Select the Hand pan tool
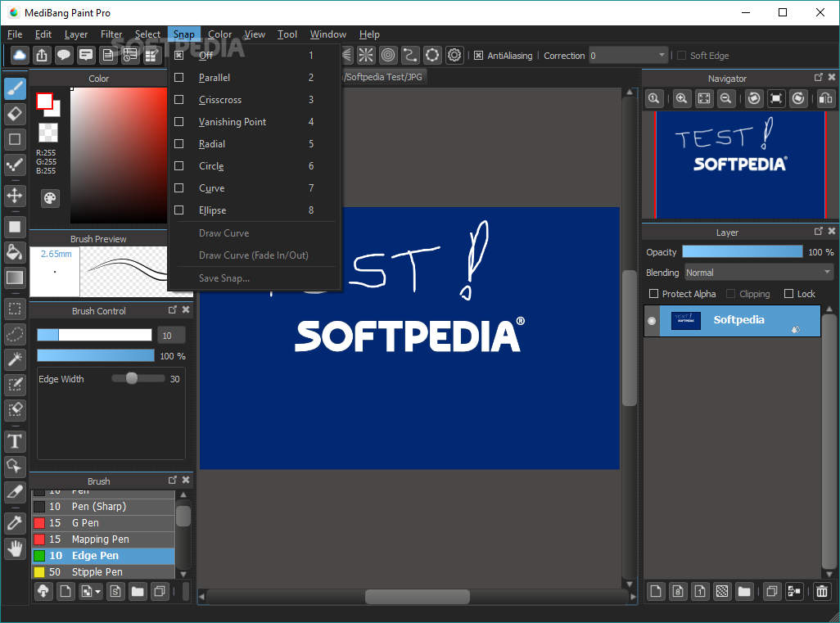 (15, 549)
